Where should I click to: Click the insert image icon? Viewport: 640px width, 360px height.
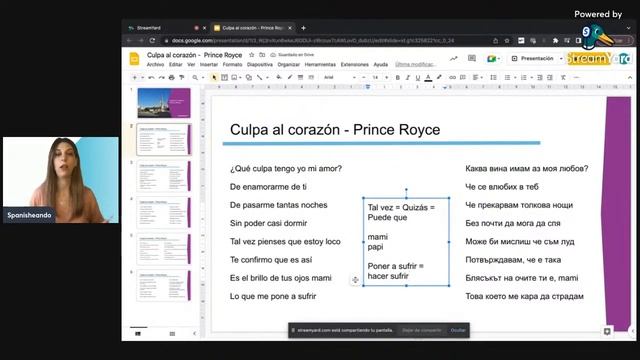coord(234,78)
